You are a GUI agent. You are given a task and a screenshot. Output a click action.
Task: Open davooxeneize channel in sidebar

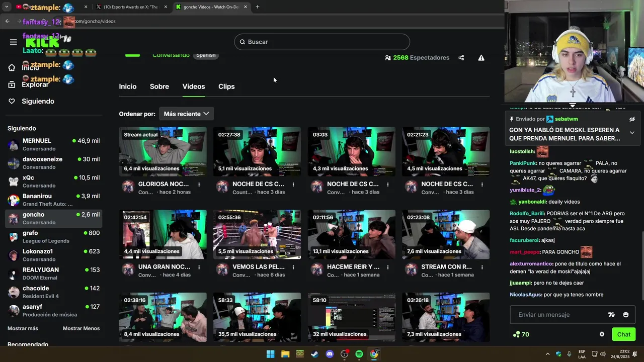[54, 163]
